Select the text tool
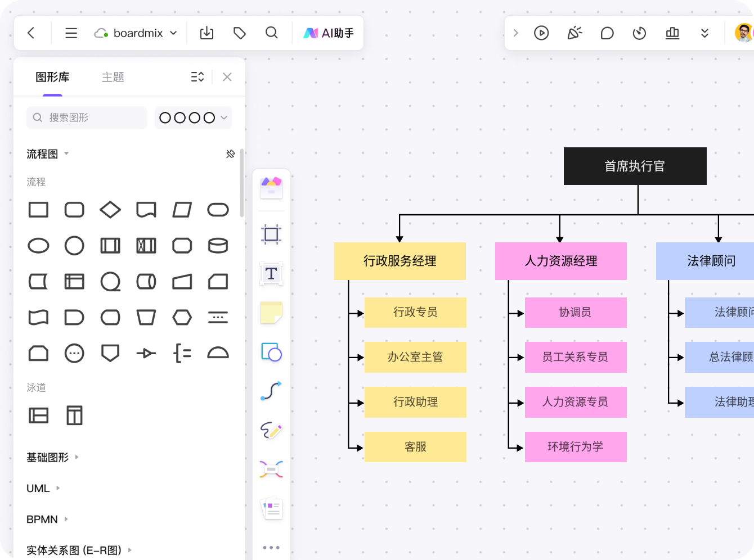Viewport: 754px width, 560px height. tap(271, 274)
